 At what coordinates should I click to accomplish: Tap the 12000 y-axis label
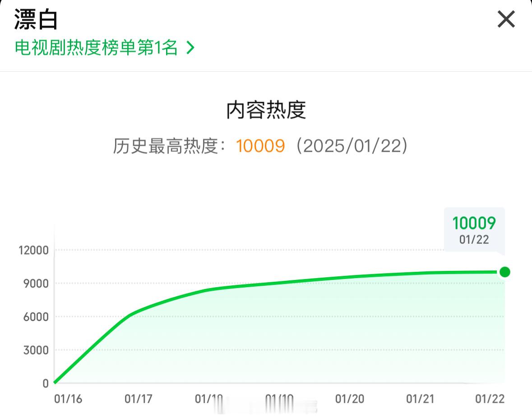tap(33, 250)
